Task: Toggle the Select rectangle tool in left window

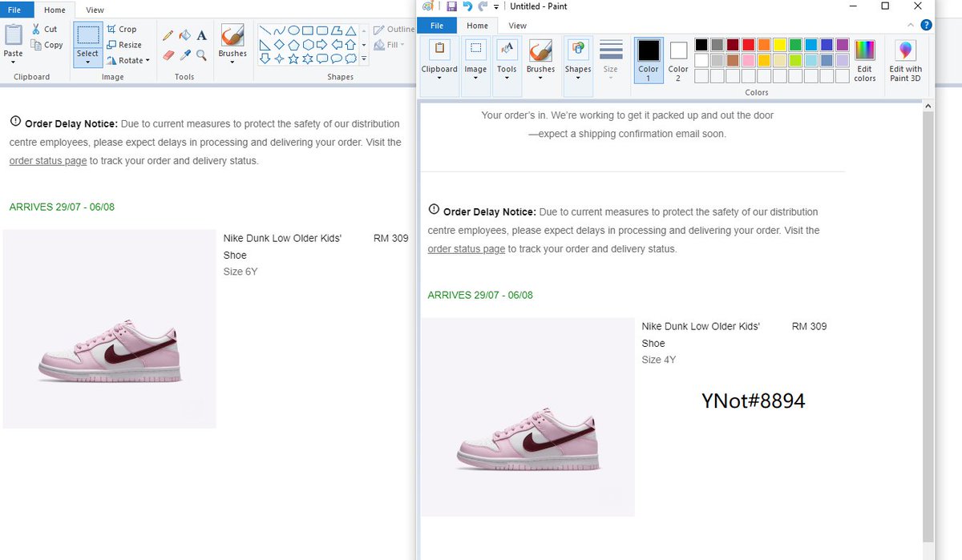Action: pyautogui.click(x=88, y=35)
